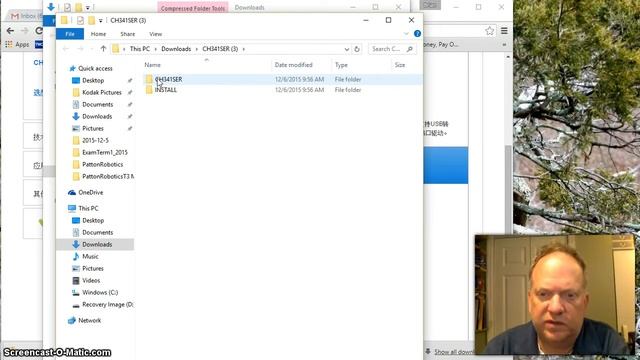This screenshot has width=640, height=360.
Task: Click the Explorer forward arrow
Action: [80, 49]
